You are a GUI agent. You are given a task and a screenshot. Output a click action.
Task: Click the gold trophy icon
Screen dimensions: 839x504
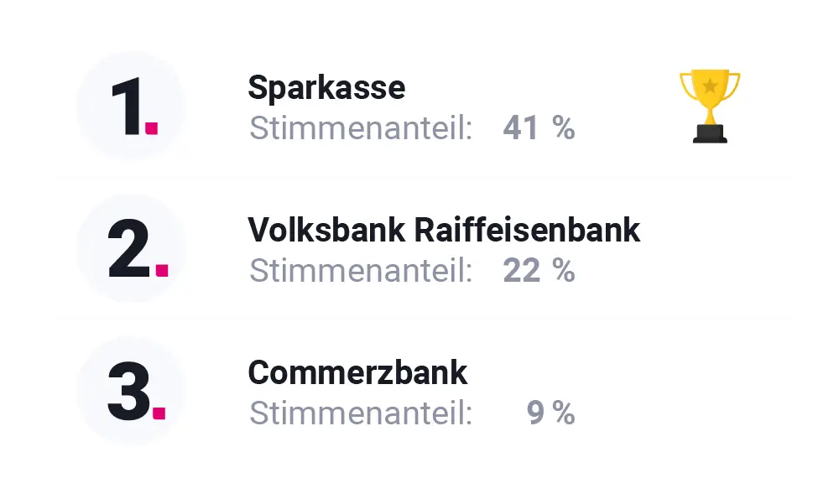coord(710,106)
